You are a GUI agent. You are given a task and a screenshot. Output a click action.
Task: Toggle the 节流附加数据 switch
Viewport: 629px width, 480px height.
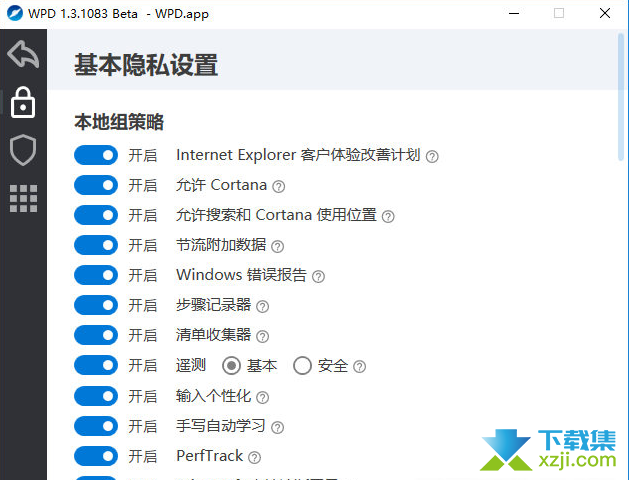pyautogui.click(x=96, y=245)
